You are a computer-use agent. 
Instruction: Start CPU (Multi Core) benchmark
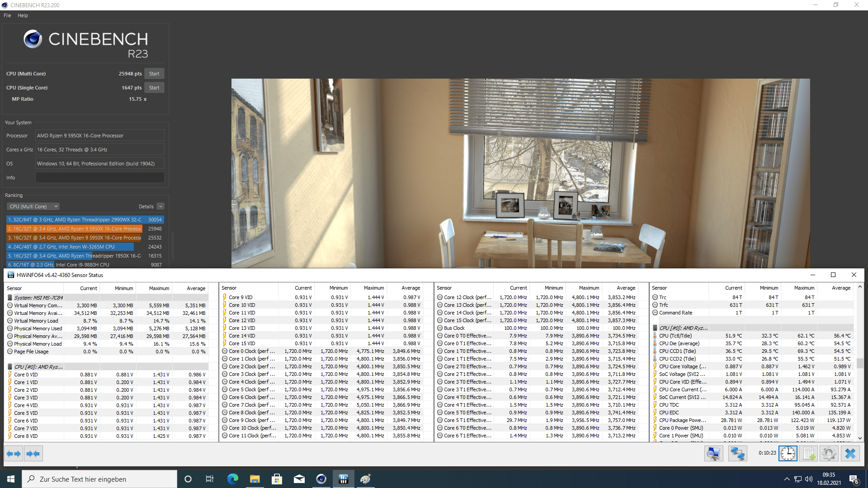(154, 74)
